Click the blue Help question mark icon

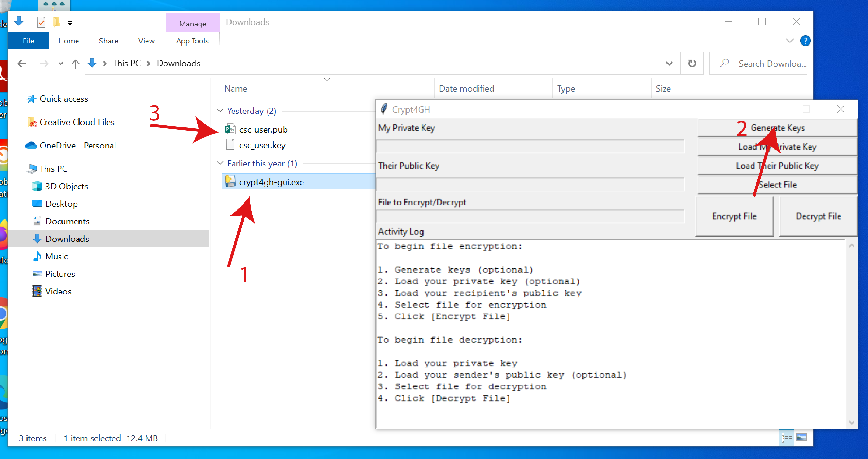coord(805,41)
